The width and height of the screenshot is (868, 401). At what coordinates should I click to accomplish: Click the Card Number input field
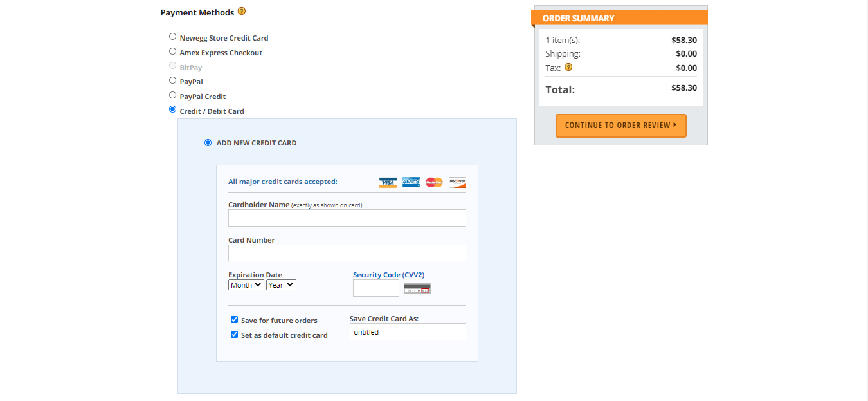point(347,253)
